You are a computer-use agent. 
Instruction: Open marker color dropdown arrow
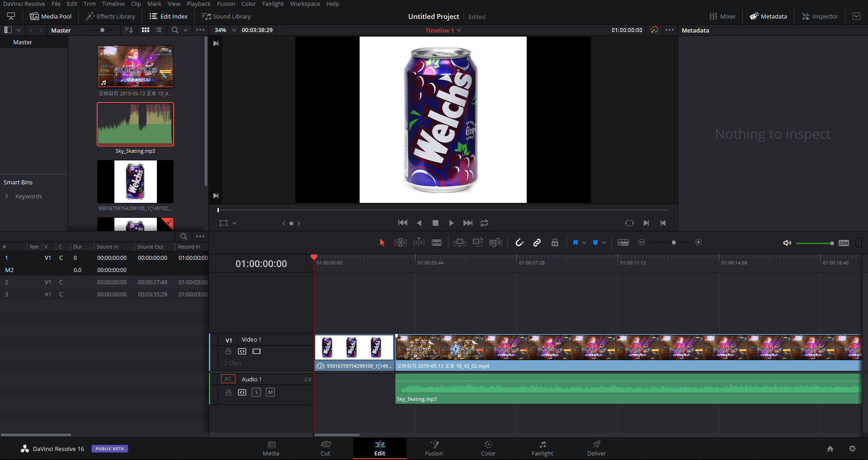(604, 243)
